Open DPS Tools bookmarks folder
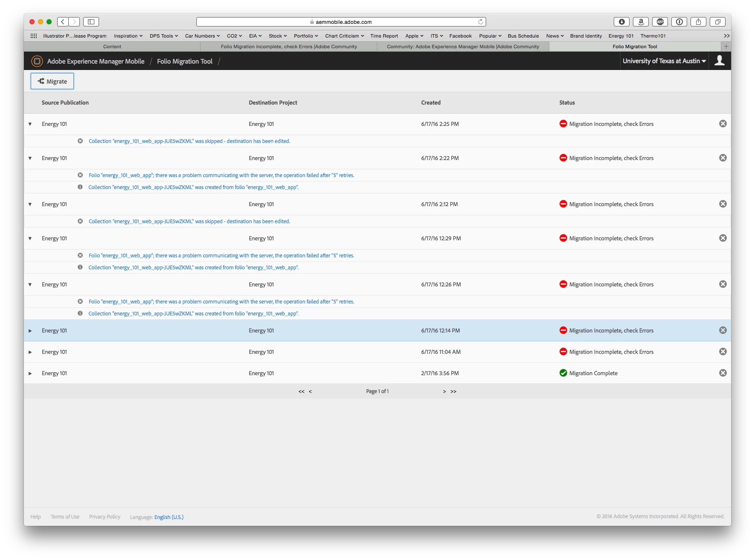Viewport: 755px width, 560px height. coord(164,36)
